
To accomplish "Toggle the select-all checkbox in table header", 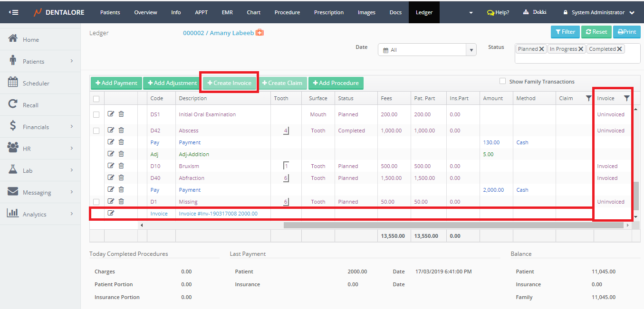I will click(96, 99).
